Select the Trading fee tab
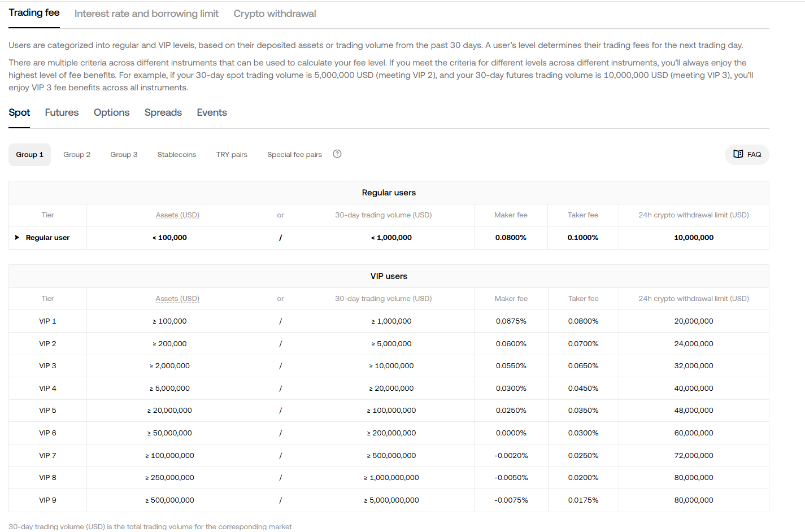 pos(34,13)
